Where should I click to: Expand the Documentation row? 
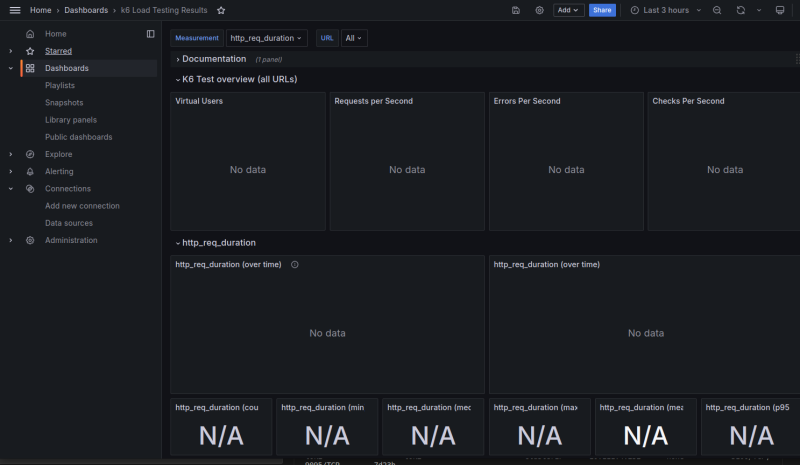tap(213, 59)
